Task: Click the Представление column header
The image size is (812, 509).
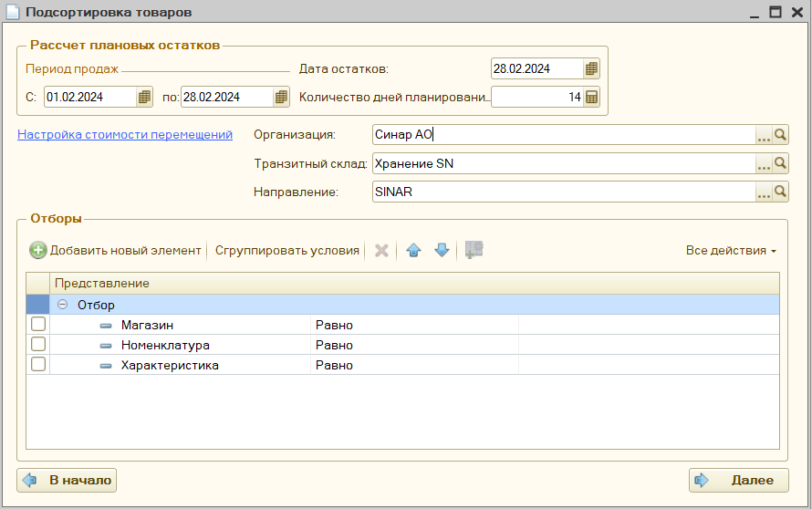Action: coord(414,284)
